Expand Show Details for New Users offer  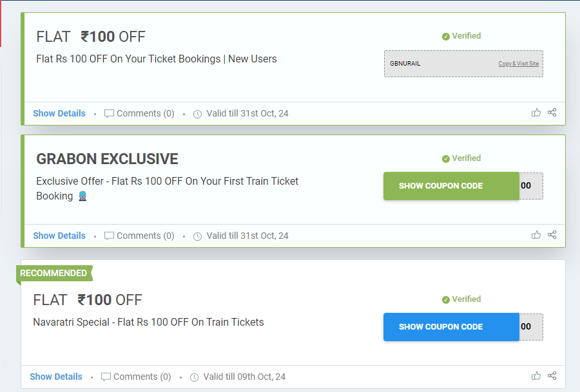coord(59,113)
